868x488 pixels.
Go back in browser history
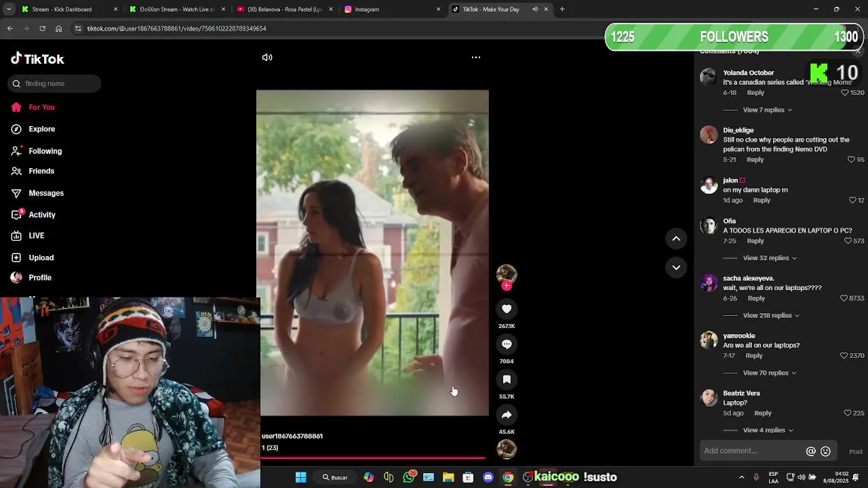(x=9, y=28)
